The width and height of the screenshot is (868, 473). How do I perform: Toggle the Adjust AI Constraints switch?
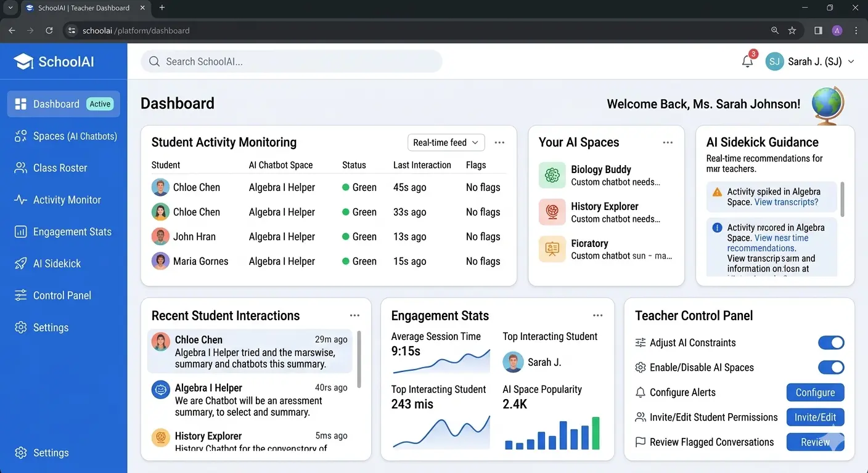(x=831, y=342)
